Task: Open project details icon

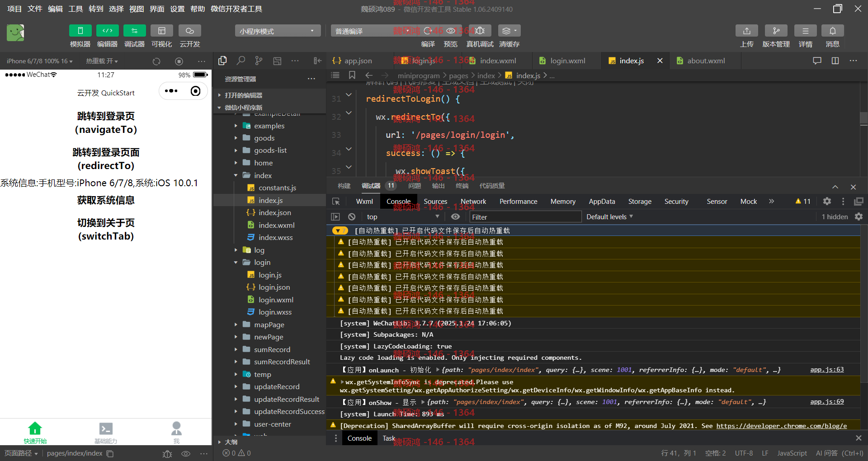Action: [805, 31]
